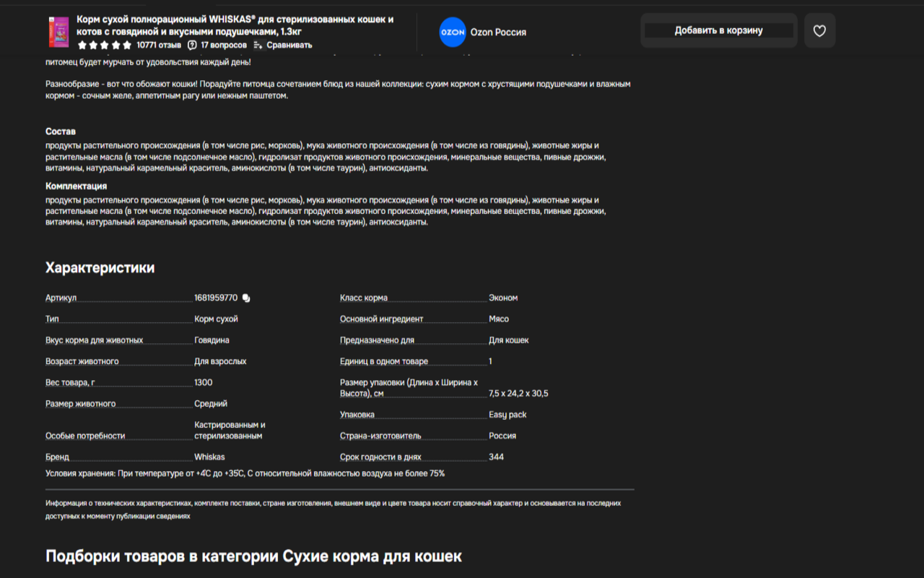The width and height of the screenshot is (924, 578).
Task: Click the Для кошек value
Action: [x=509, y=340]
